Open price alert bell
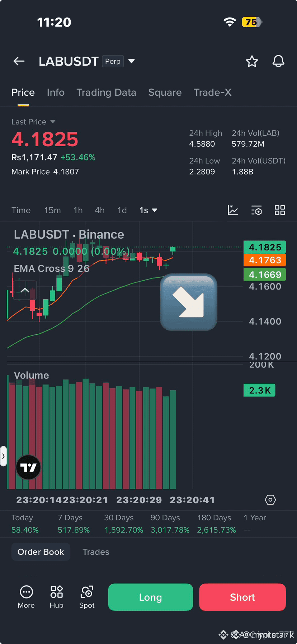297x644 pixels. [278, 61]
